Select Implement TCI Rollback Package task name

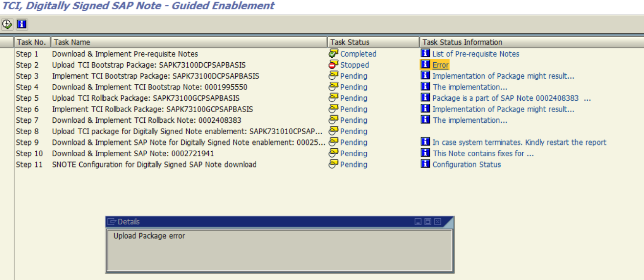[x=153, y=109]
